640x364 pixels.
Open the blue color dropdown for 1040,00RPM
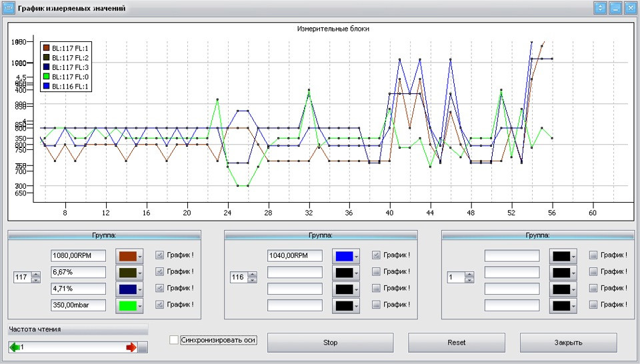346,256
